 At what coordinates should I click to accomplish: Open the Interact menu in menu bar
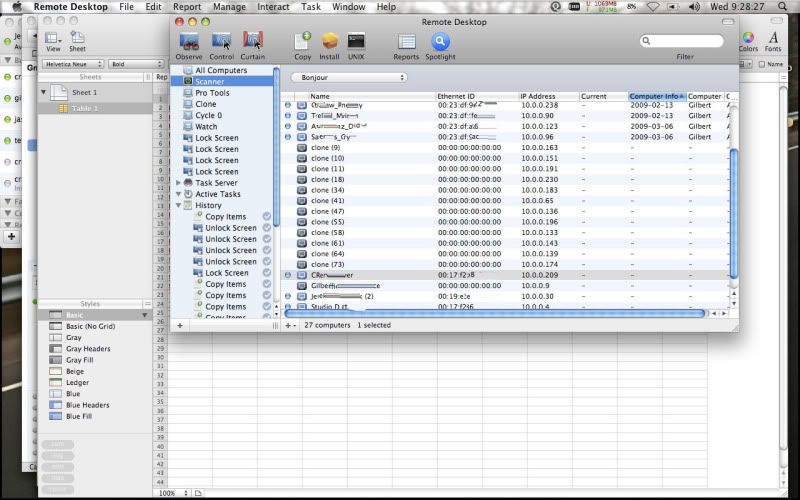[273, 7]
